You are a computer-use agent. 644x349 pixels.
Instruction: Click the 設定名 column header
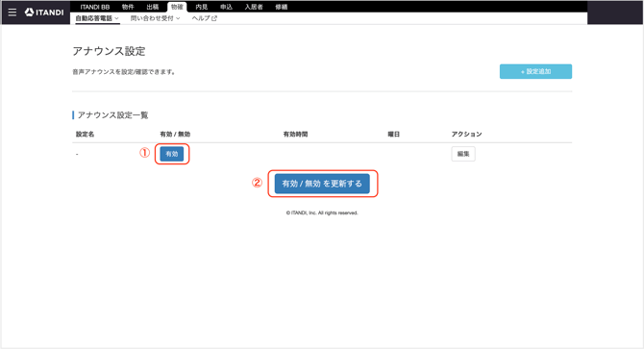click(x=85, y=135)
